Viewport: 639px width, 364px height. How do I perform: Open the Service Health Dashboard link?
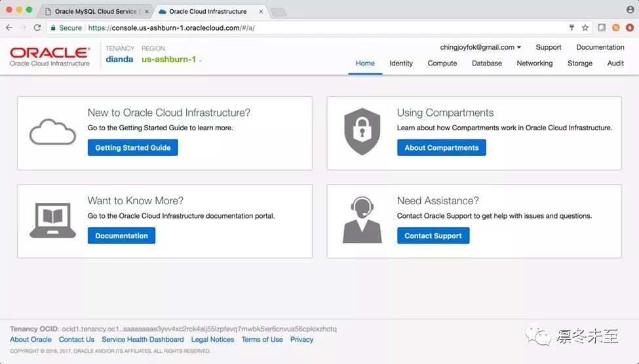coord(143,340)
